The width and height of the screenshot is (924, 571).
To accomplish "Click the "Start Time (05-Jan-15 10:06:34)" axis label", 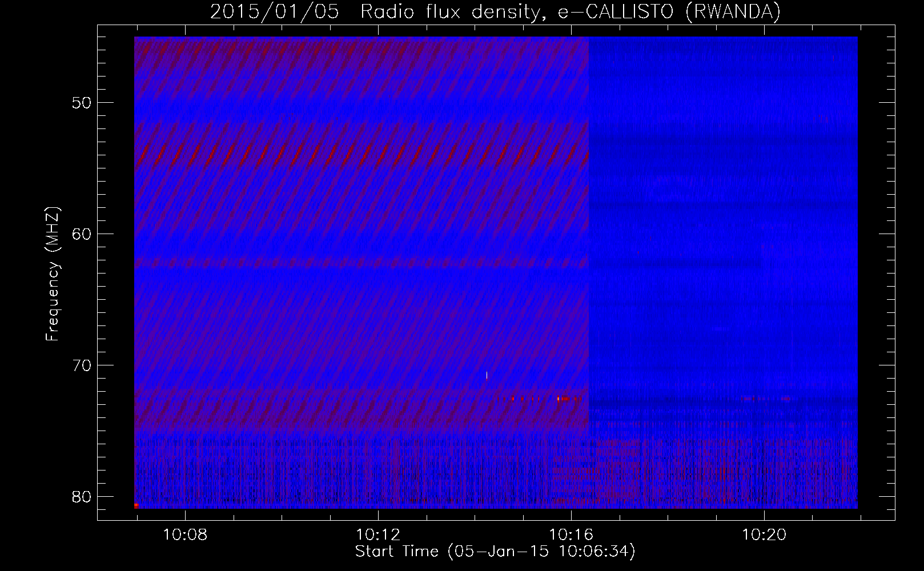I will coord(495,552).
